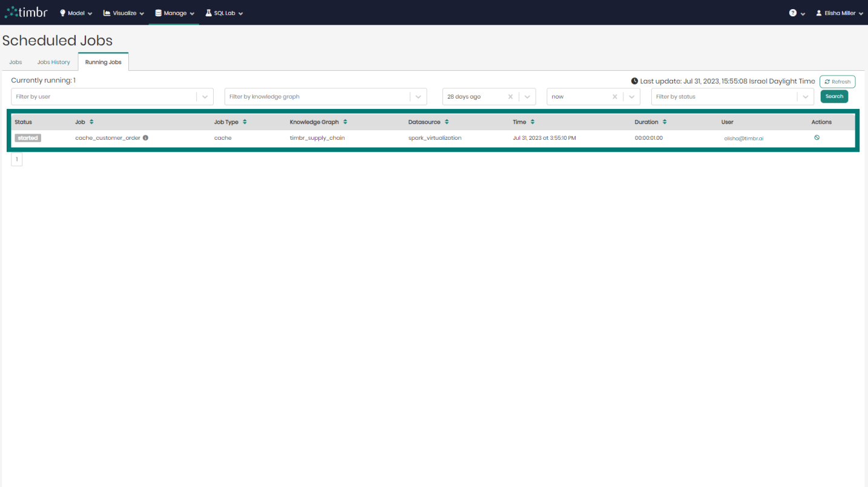Screen dimensions: 868x487
Task: Sort by Datasource using its sort arrows
Action: (446, 121)
